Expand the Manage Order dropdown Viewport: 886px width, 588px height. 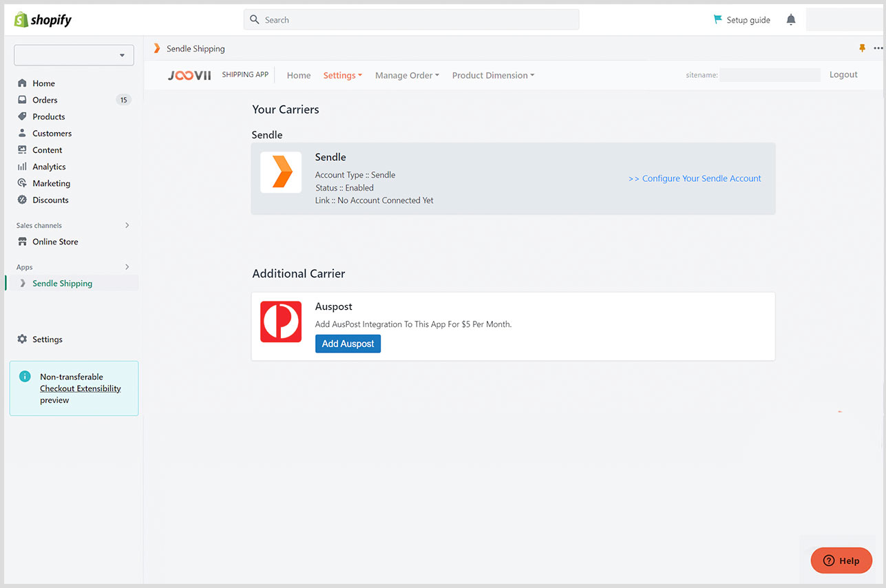click(x=406, y=75)
